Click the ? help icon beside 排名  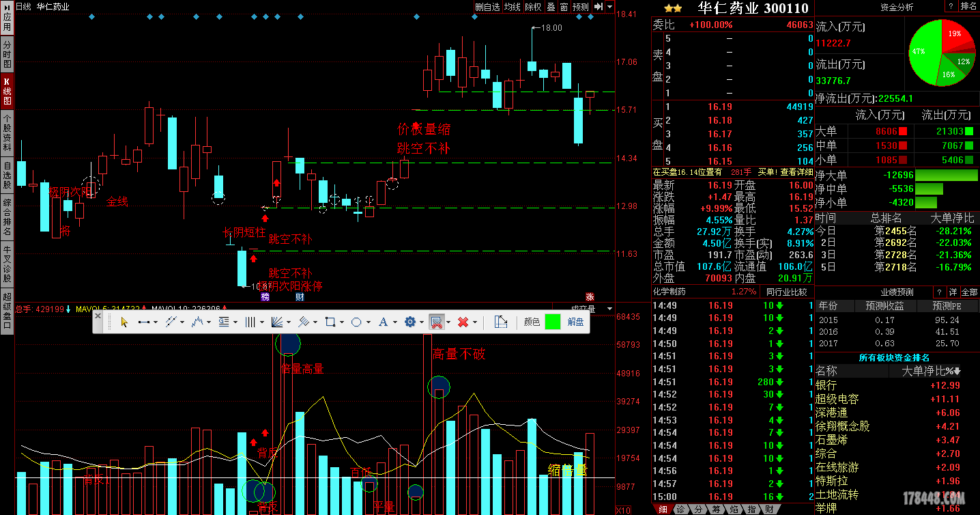951,6
